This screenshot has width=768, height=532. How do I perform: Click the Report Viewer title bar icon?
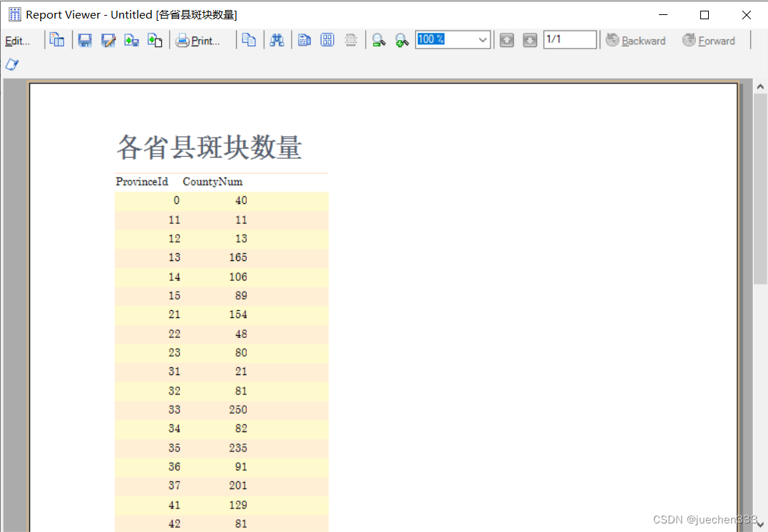point(15,15)
